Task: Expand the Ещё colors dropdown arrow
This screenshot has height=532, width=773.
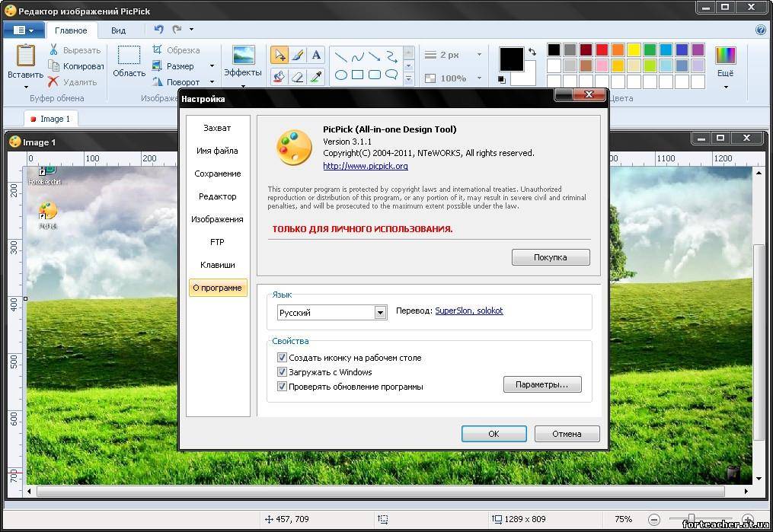Action: point(725,88)
